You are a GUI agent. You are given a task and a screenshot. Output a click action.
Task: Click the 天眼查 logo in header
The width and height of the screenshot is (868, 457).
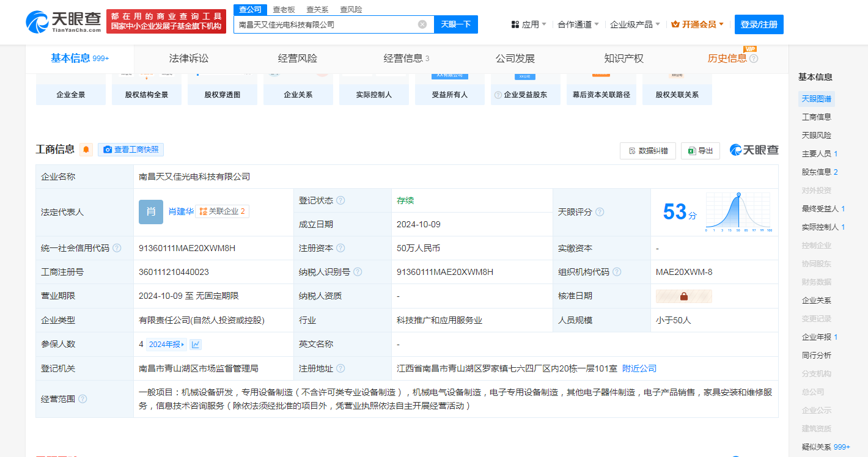click(64, 21)
